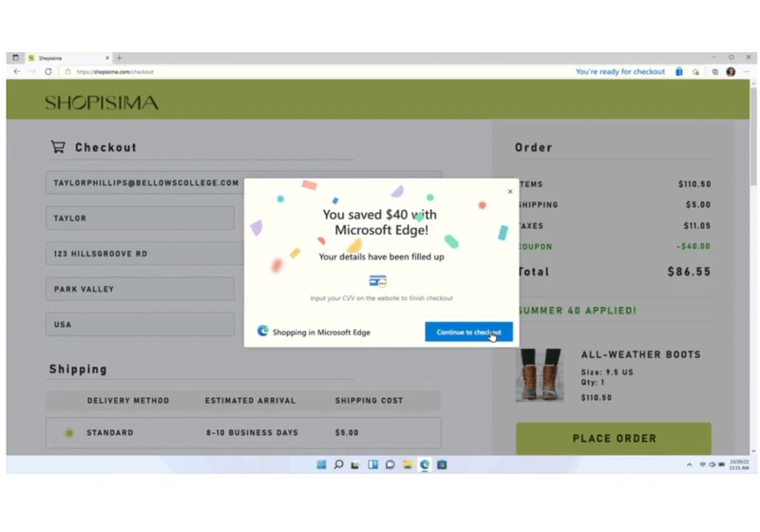Click the ALL-WEATHER BOOTS product name
The image size is (760, 532).
click(x=640, y=354)
